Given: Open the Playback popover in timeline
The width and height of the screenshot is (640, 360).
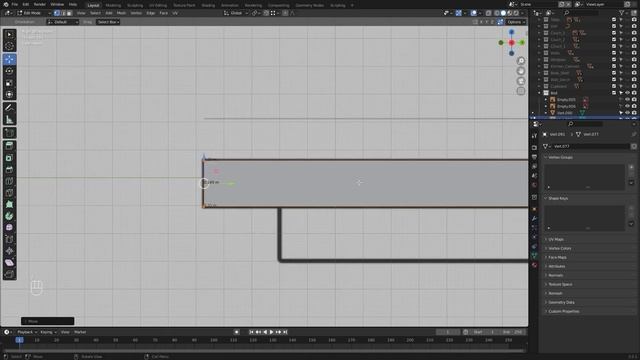Looking at the screenshot, I should click(27, 332).
